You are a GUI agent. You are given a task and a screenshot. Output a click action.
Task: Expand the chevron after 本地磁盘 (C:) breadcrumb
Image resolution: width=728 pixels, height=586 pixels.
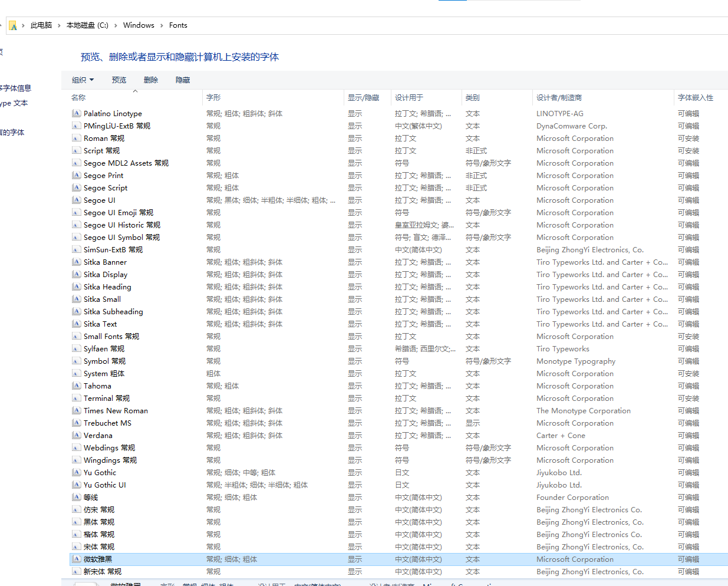click(x=116, y=25)
